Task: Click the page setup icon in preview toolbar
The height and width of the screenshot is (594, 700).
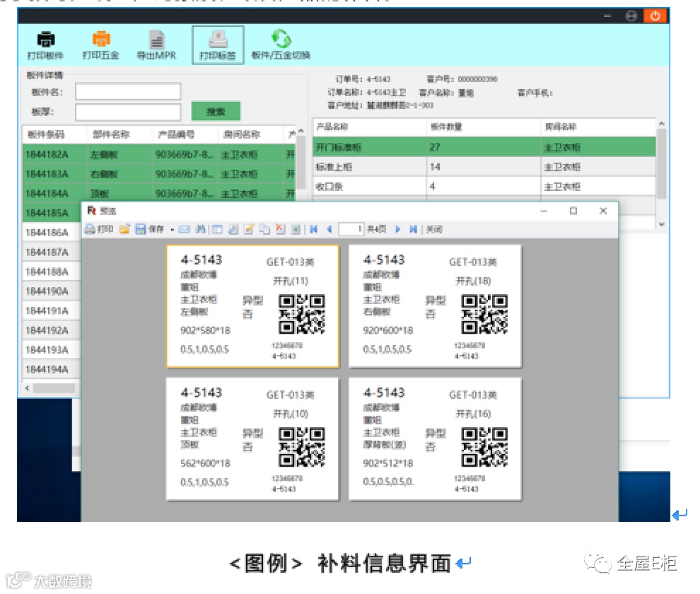Action: [233, 230]
